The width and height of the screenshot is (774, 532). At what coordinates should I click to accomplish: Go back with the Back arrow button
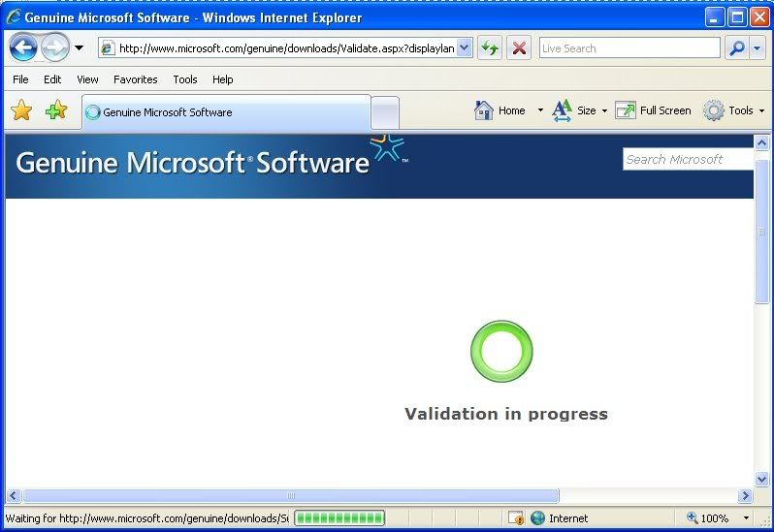click(x=22, y=47)
